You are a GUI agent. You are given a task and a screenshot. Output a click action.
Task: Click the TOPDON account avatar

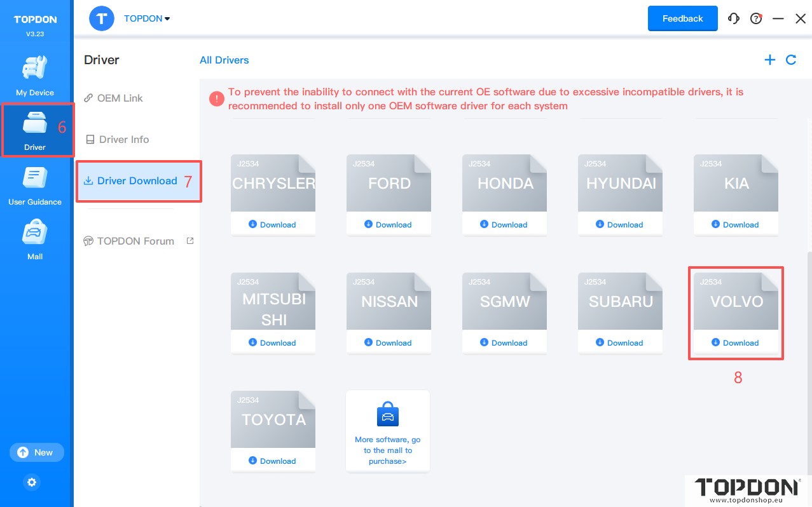click(102, 18)
